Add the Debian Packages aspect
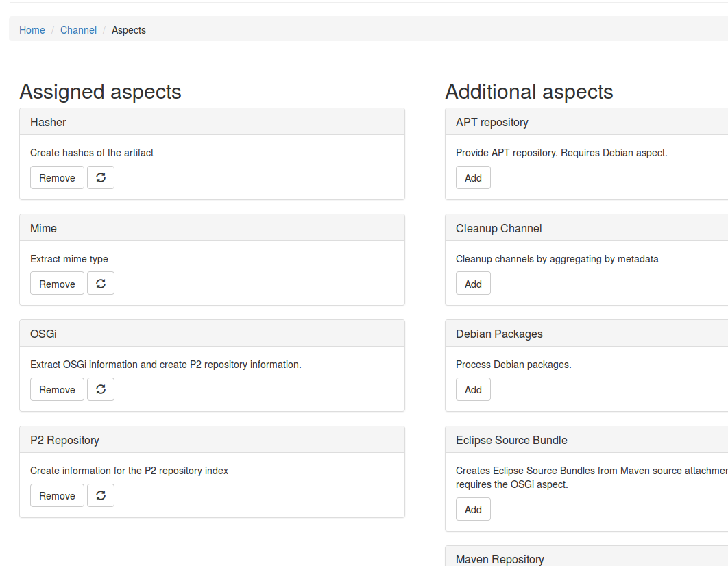Screen dimensions: 728x566 click(x=473, y=389)
